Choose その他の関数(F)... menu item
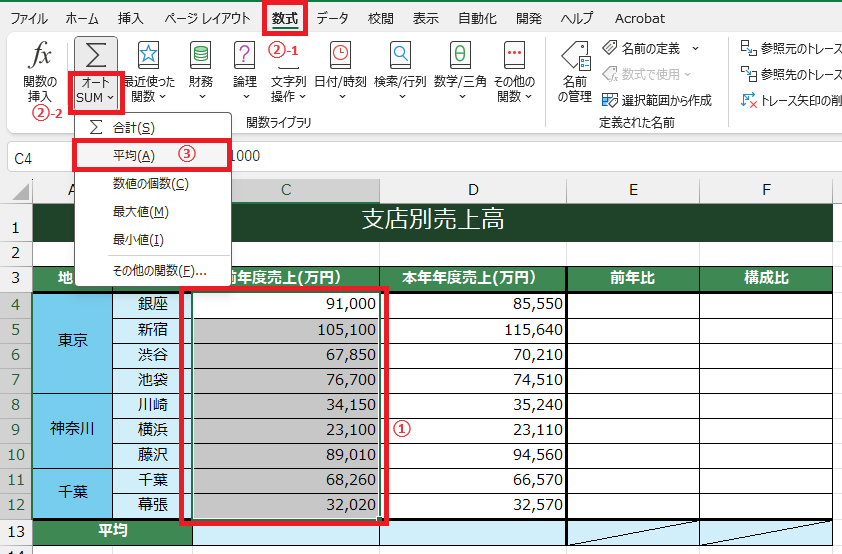 coord(153,271)
